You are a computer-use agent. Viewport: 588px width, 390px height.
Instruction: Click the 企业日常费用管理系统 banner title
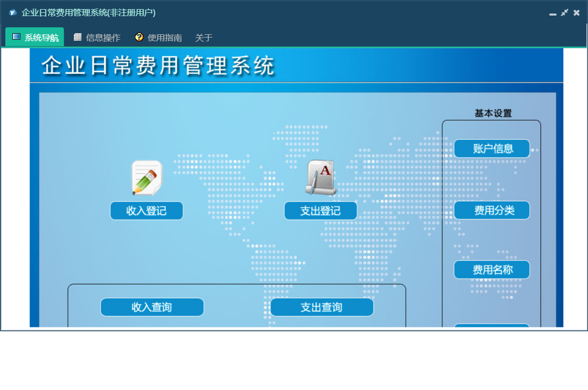point(158,66)
